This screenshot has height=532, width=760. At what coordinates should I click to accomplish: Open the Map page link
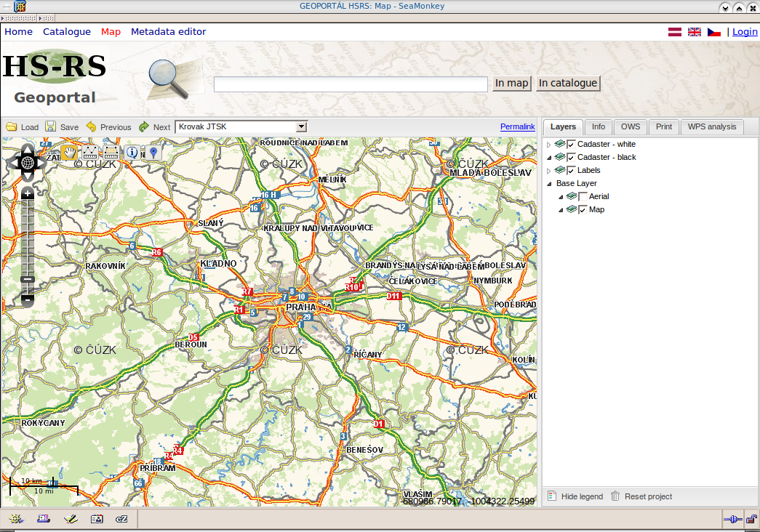point(111,31)
